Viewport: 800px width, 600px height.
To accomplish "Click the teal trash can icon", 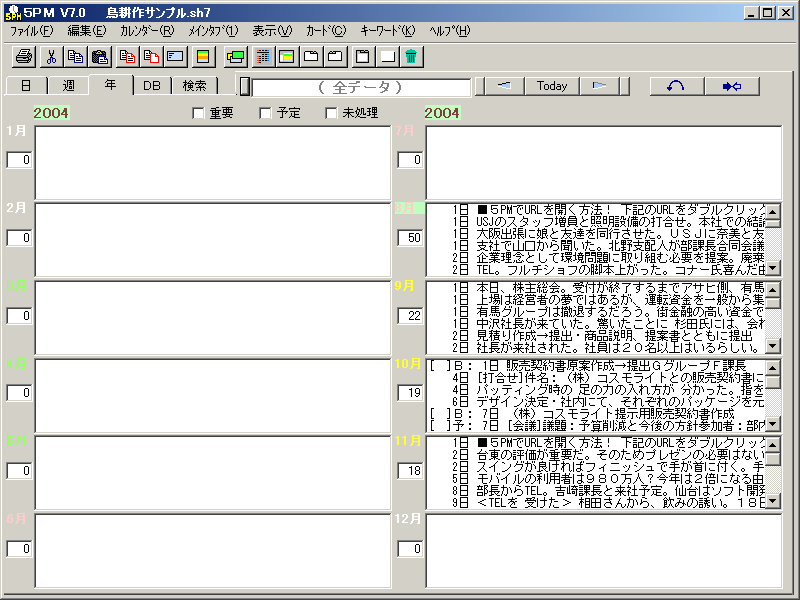I will [411, 57].
